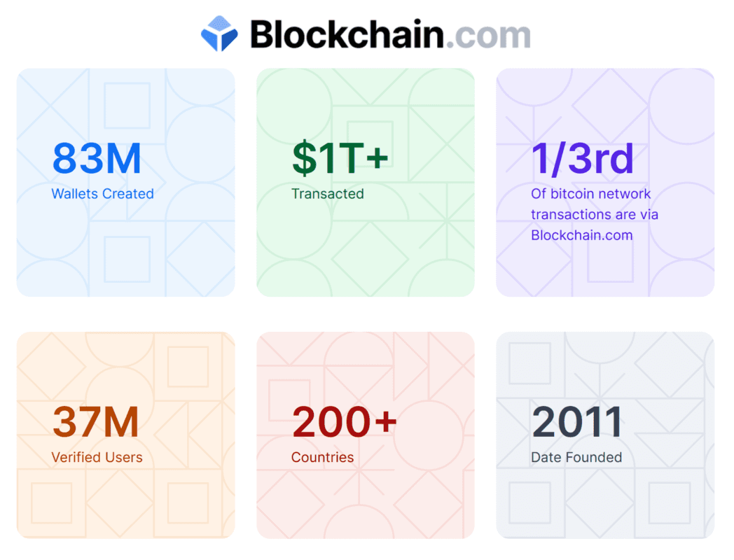Click the 200+ red headline number

pyautogui.click(x=344, y=422)
